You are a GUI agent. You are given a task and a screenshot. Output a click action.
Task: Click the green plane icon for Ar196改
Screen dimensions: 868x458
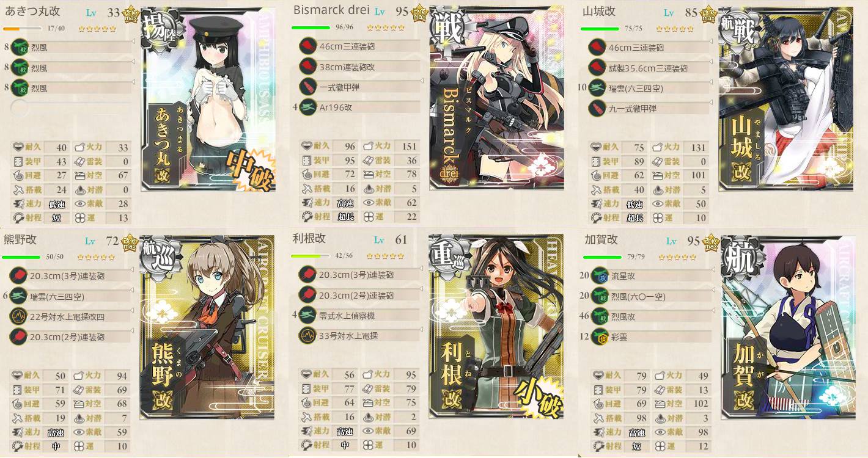tap(307, 107)
